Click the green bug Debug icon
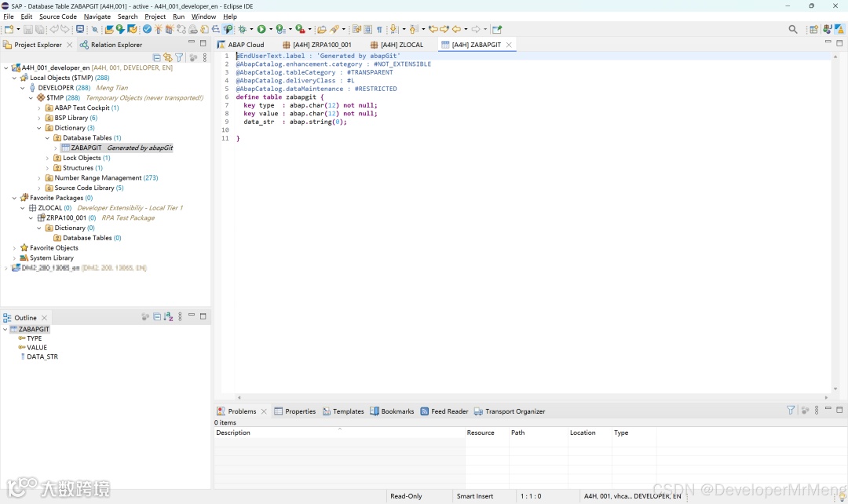 pos(242,29)
